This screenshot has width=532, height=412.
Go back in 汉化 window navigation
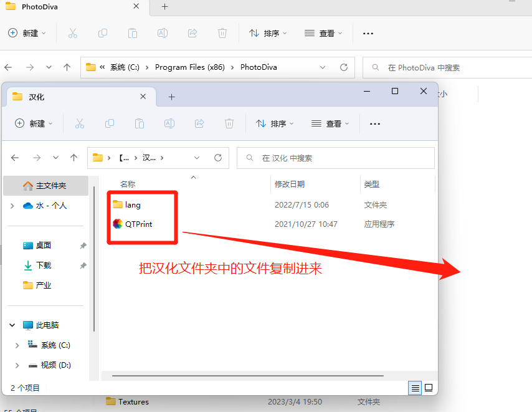(15, 158)
